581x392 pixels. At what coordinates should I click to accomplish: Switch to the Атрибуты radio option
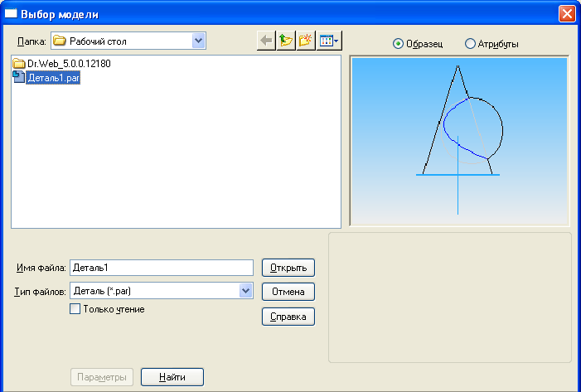tap(471, 43)
